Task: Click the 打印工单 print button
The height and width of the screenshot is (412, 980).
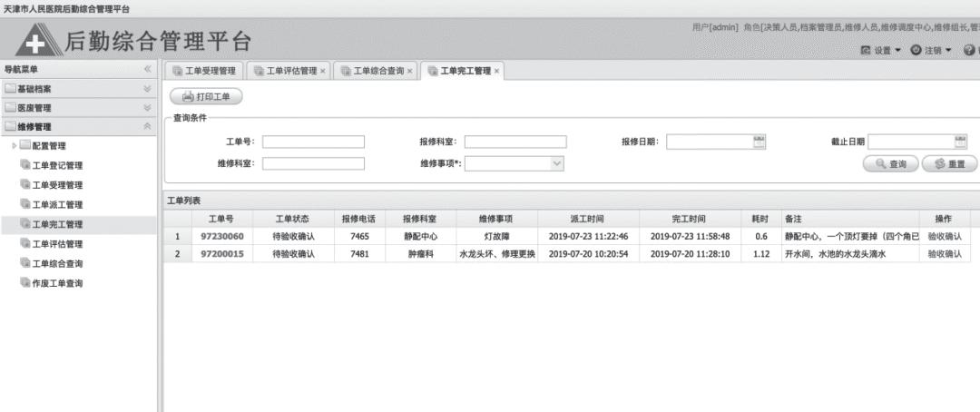Action: (206, 97)
